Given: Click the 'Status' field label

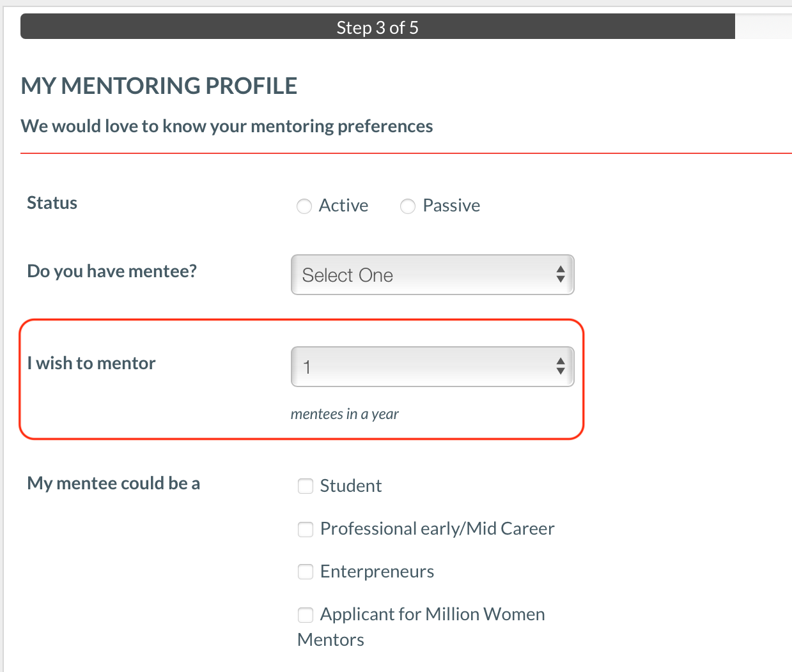Looking at the screenshot, I should point(52,203).
